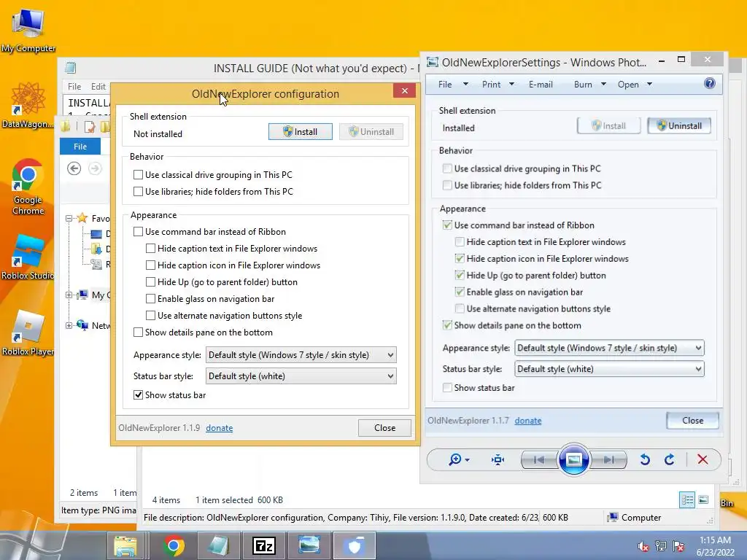Open shield app from taskbar

click(x=355, y=545)
